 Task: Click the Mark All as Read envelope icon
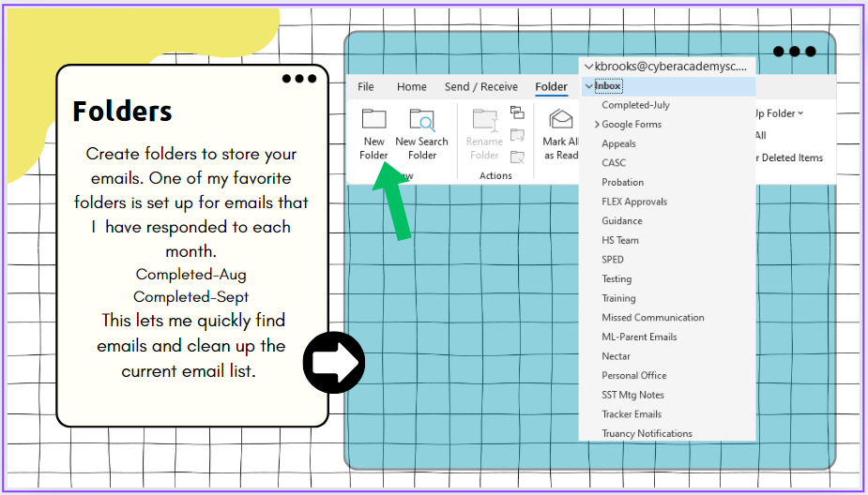tap(561, 119)
